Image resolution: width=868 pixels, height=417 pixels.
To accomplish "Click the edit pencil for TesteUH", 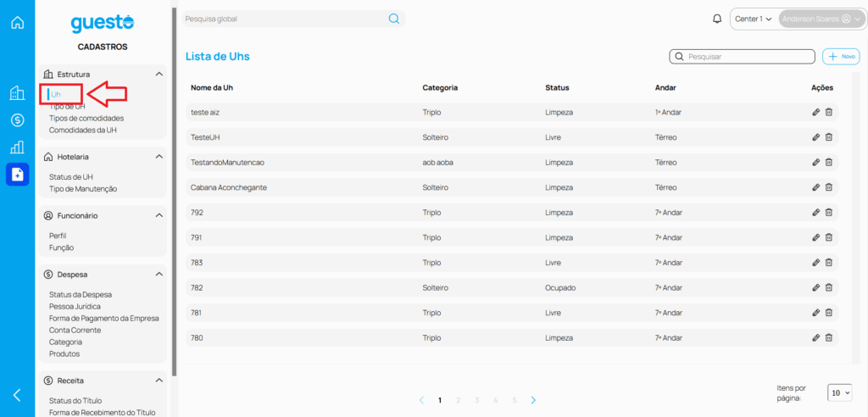I will [815, 136].
